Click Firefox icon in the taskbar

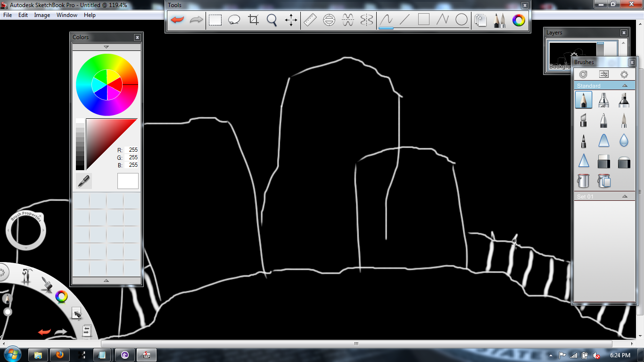(60, 355)
